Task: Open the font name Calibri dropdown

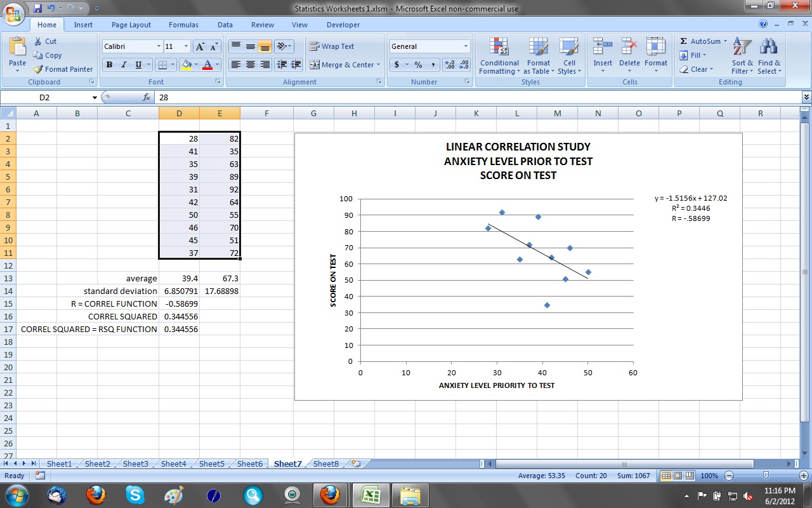Action: coord(159,46)
